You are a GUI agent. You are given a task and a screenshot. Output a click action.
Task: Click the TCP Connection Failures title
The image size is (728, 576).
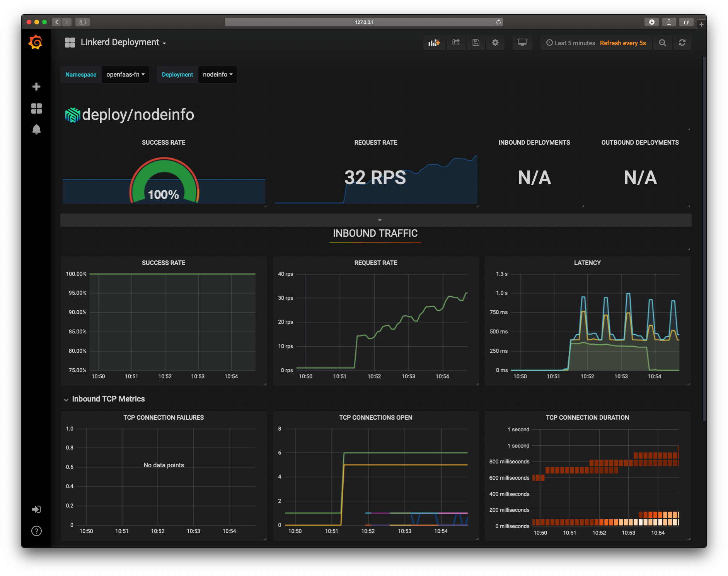(164, 418)
